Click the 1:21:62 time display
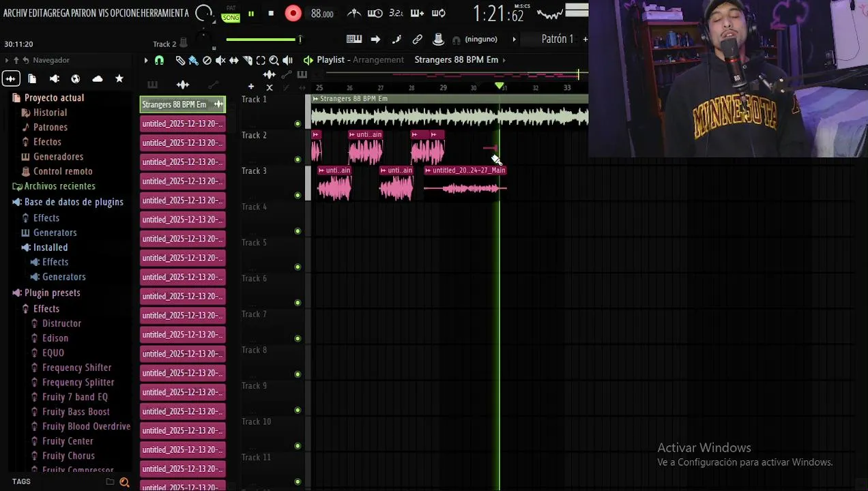Screen dimensions: 868x491 499,14
